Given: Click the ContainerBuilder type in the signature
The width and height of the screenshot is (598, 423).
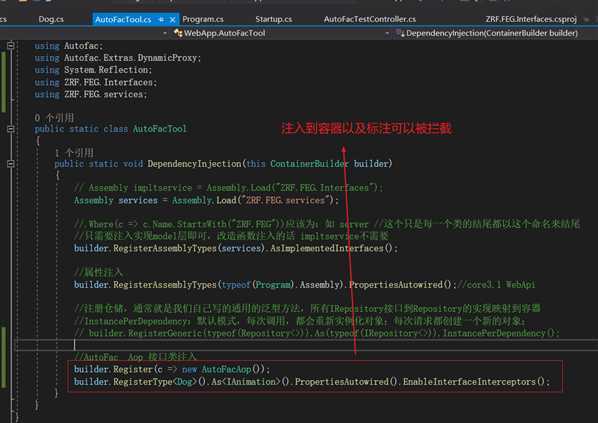Looking at the screenshot, I should pyautogui.click(x=309, y=164).
